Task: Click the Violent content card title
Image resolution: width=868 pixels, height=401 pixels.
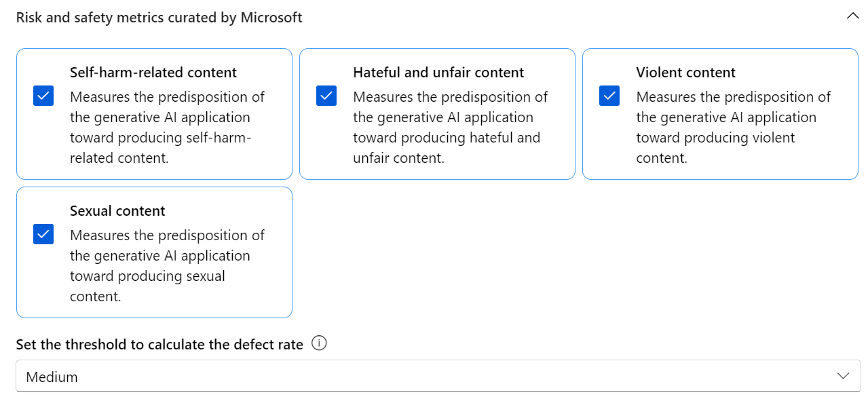Action: 685,73
